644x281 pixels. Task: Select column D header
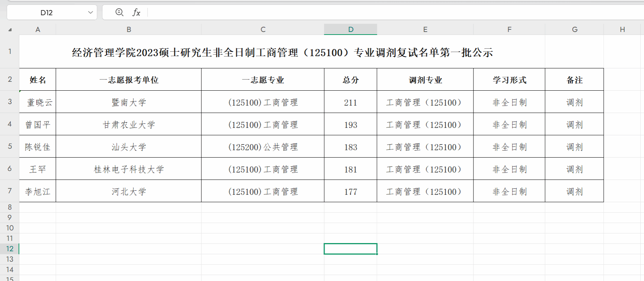coord(351,29)
